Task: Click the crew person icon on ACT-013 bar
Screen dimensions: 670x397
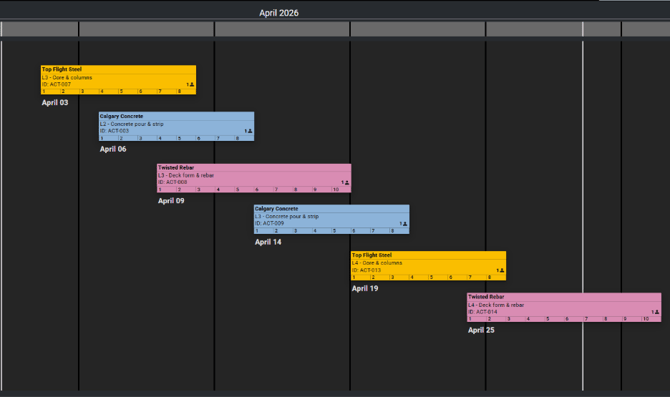Action: point(502,271)
